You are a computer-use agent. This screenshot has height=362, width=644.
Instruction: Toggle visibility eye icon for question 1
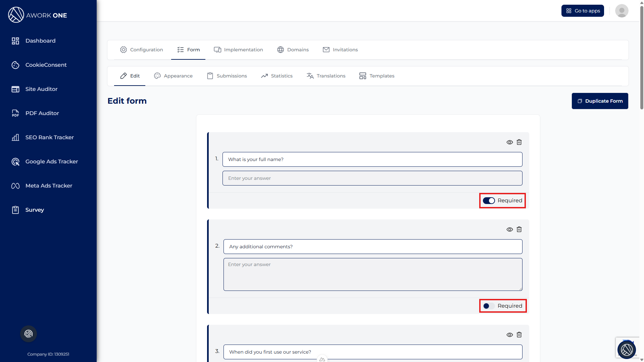(509, 142)
